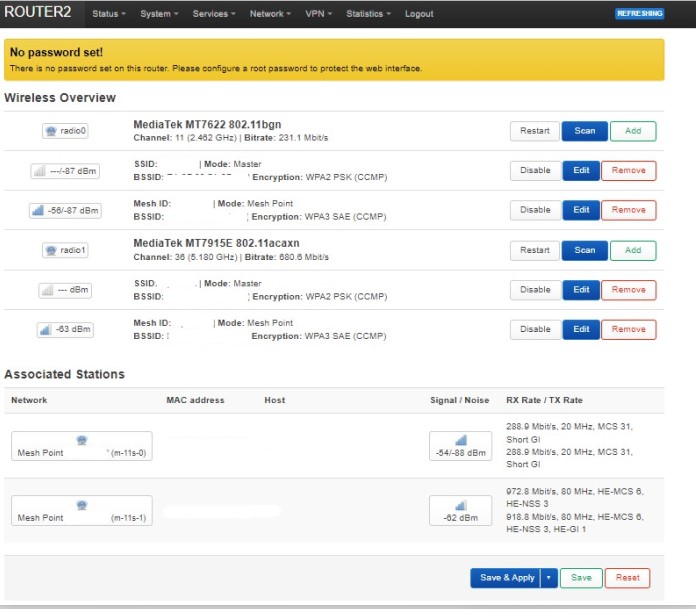Click the radio0 device badge icon

pyautogui.click(x=66, y=131)
